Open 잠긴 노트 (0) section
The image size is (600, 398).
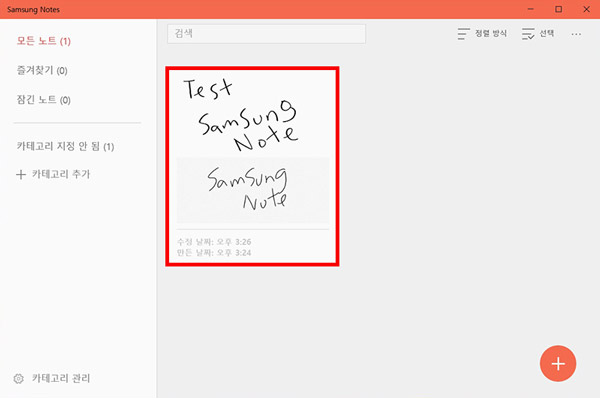click(44, 100)
